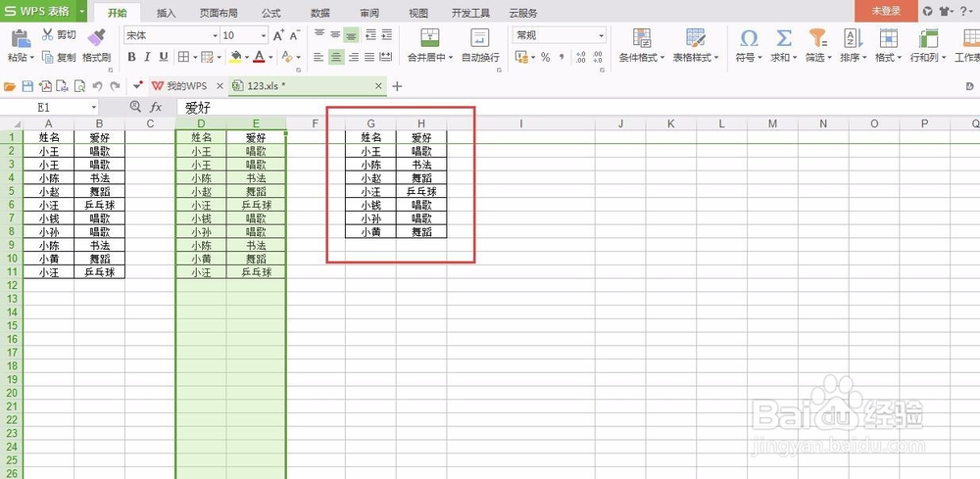
Task: Increase font size with A+ icon
Action: click(x=278, y=35)
